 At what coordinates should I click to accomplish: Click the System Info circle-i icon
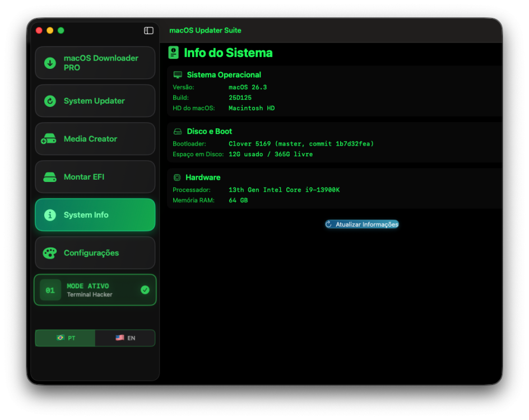[50, 214]
